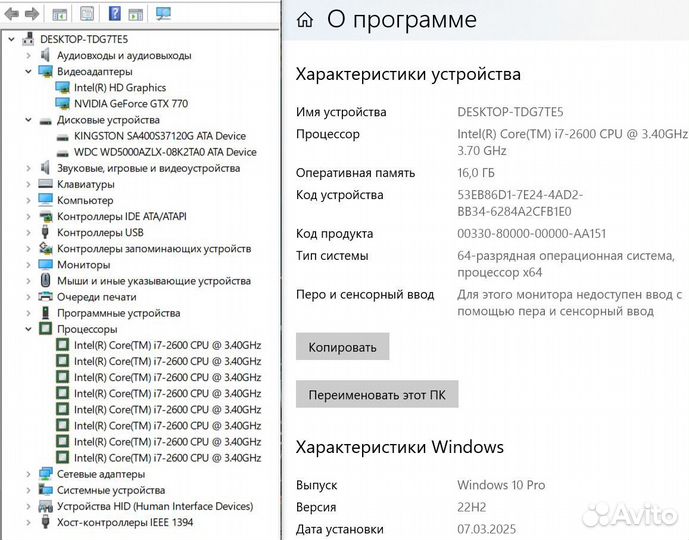This screenshot has width=689, height=540.
Task: Select 'Intel(R) HD Graphics' device
Action: [x=120, y=88]
